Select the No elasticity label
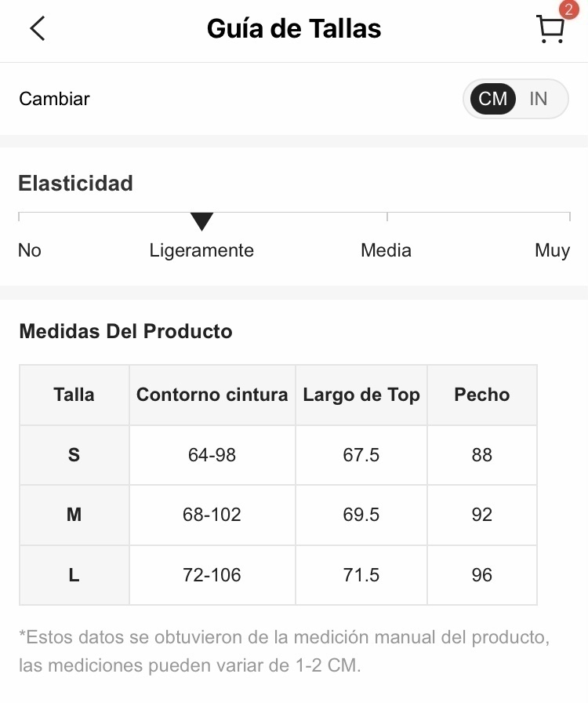The height and width of the screenshot is (703, 588). click(30, 250)
